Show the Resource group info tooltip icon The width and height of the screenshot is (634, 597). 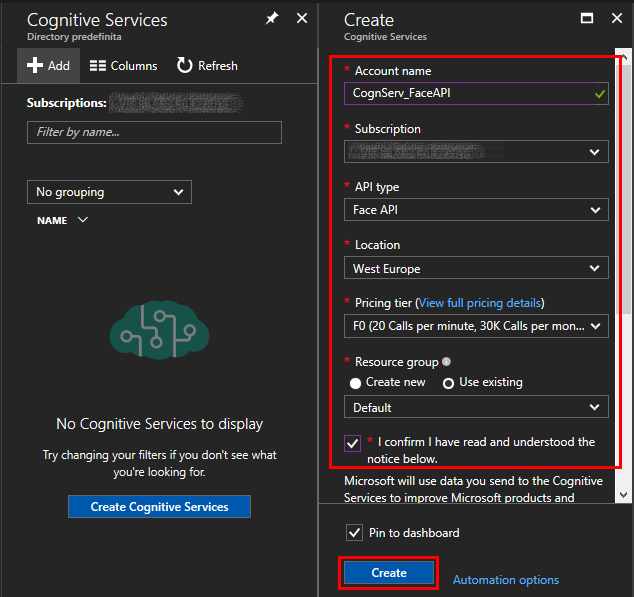[x=446, y=362]
